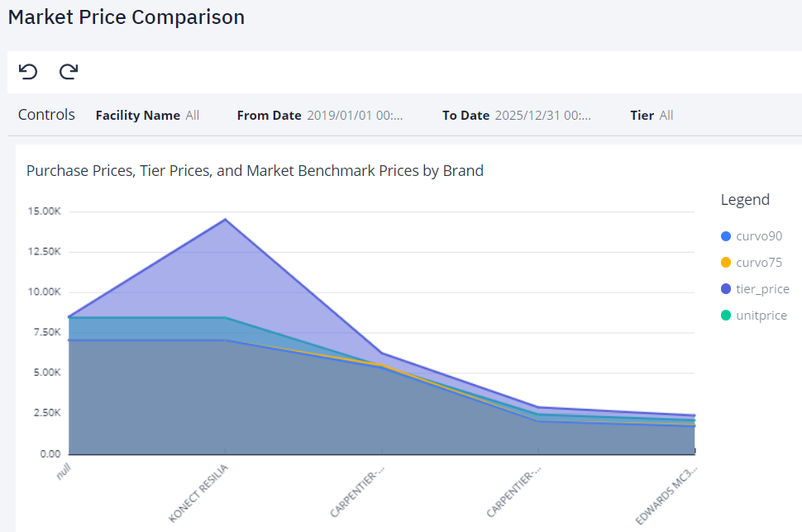Select the curvo75 orange color swatch
This screenshot has height=532, width=802.
coord(727,262)
